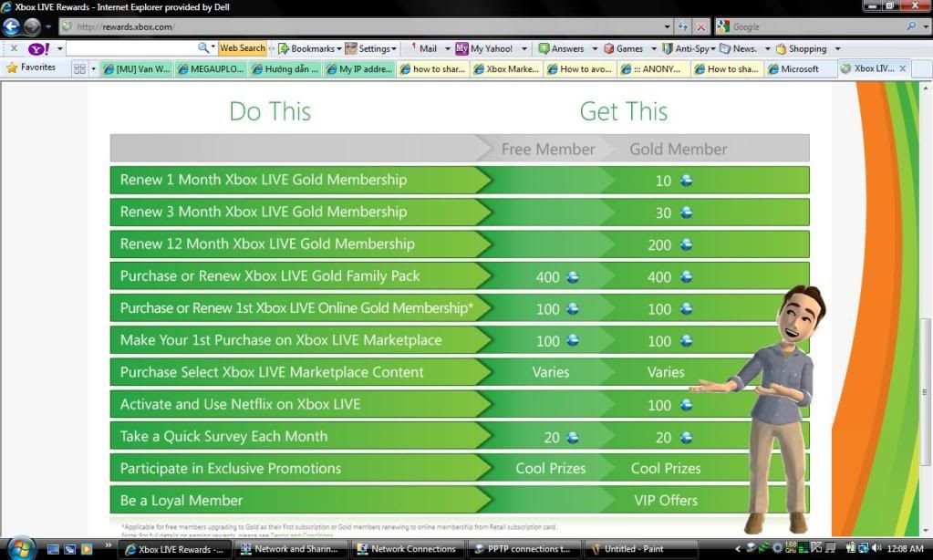The height and width of the screenshot is (560, 933).
Task: Click "Take a Quick Survey Each Month" text
Action: tap(223, 436)
